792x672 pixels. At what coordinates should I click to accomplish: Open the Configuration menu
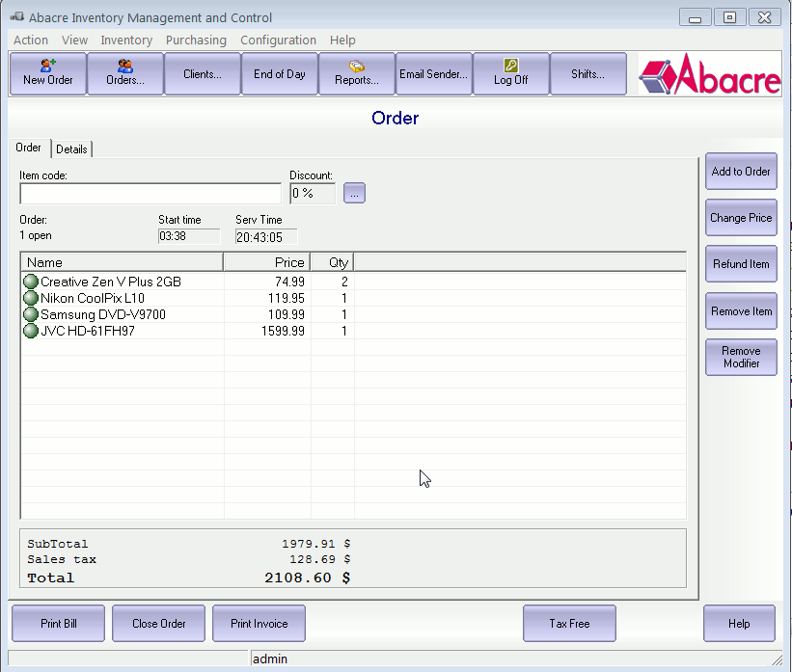click(x=279, y=40)
